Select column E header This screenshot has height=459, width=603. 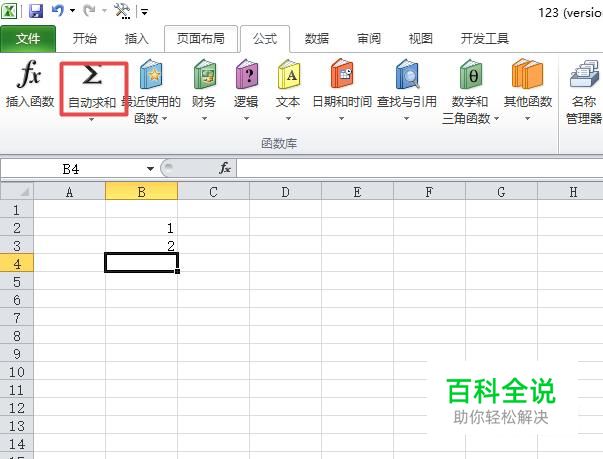357,191
